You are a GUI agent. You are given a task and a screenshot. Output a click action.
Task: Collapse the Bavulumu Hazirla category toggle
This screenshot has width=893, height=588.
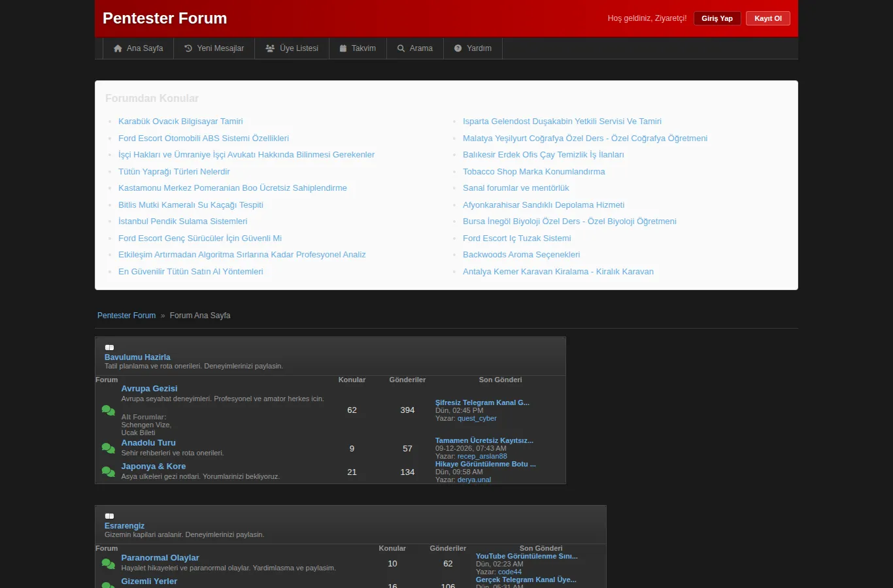click(110, 348)
